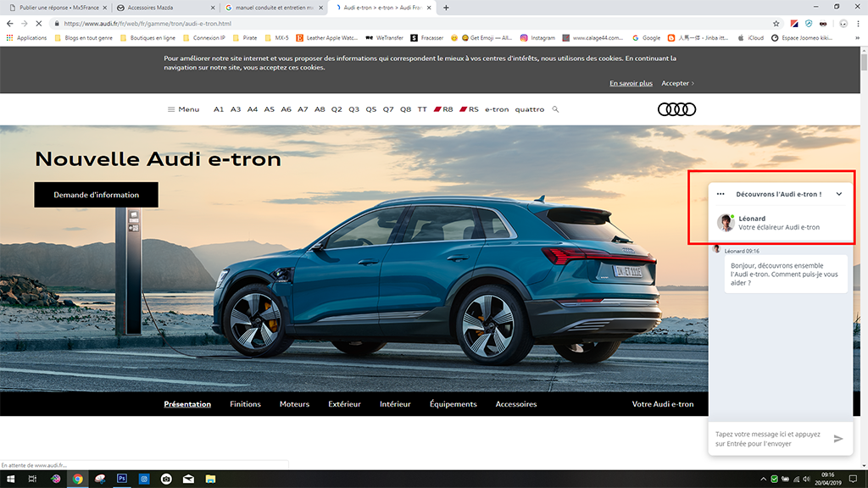This screenshot has width=868, height=488.
Task: Select the Moteurs section tab
Action: click(294, 404)
